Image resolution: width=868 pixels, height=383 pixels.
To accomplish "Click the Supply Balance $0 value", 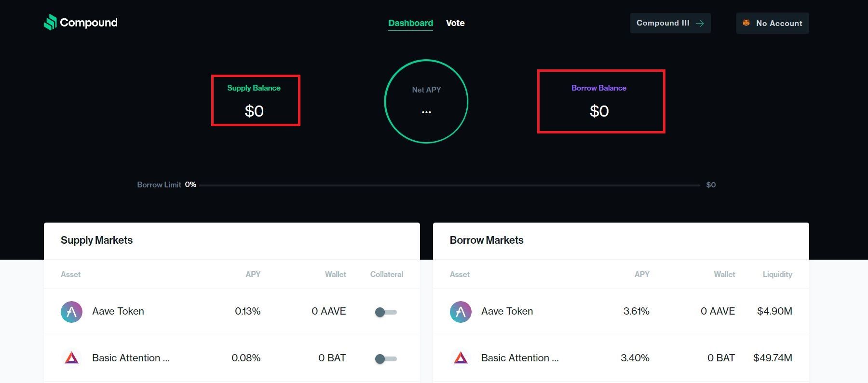I will [254, 111].
